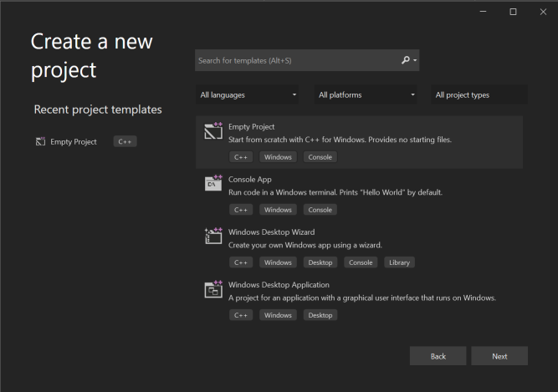Click the Desktop tag under Windows Desktop Wizard
This screenshot has height=392, width=558.
[320, 262]
